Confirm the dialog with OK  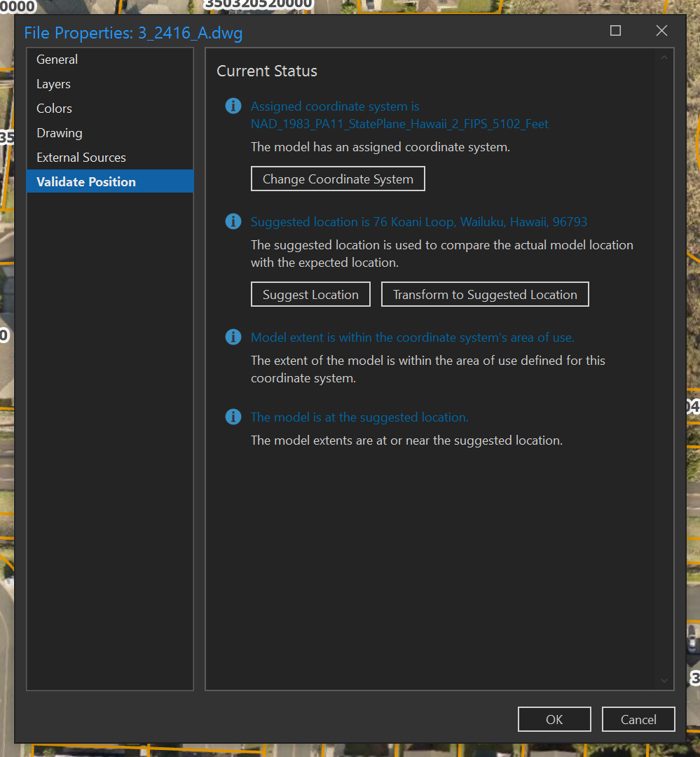click(554, 719)
